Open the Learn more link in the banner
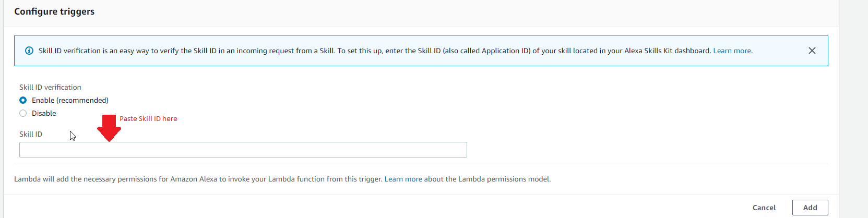868x218 pixels. click(x=732, y=51)
